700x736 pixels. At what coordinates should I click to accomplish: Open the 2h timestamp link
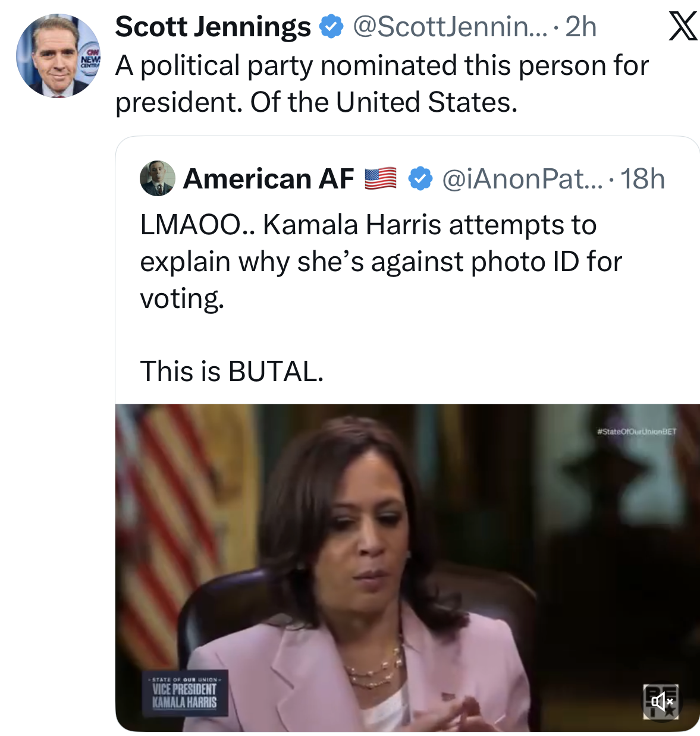coord(580,27)
